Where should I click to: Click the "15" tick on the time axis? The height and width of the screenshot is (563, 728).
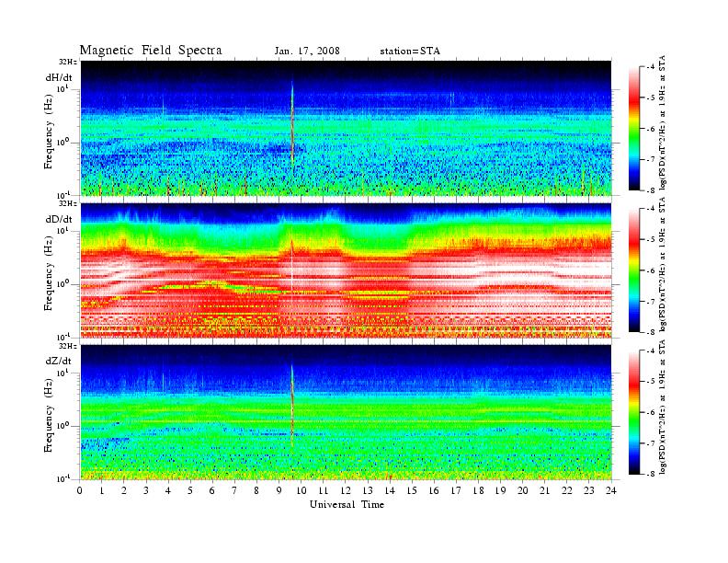coord(412,490)
